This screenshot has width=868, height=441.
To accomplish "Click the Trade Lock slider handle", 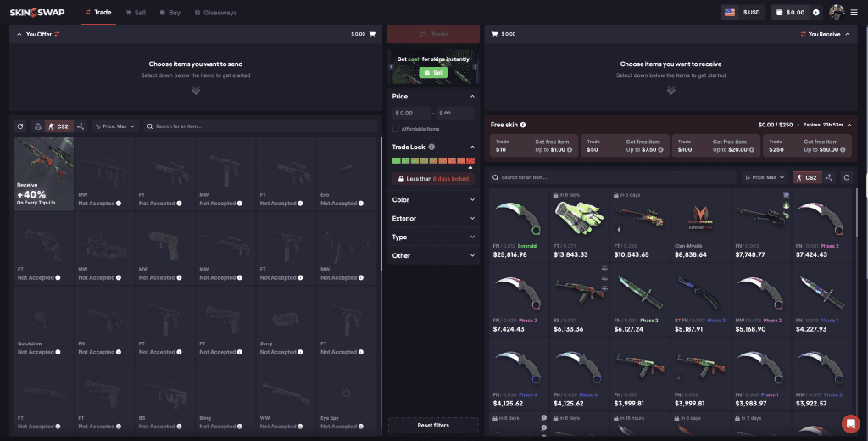I will pos(470,167).
